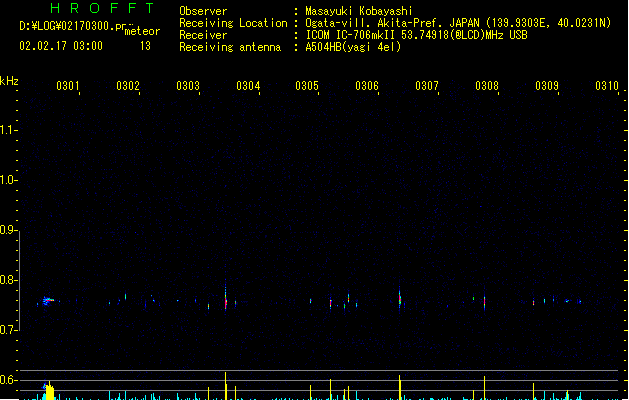The image size is (629, 400).
Task: Click time marker 0302
Action: coord(128,86)
